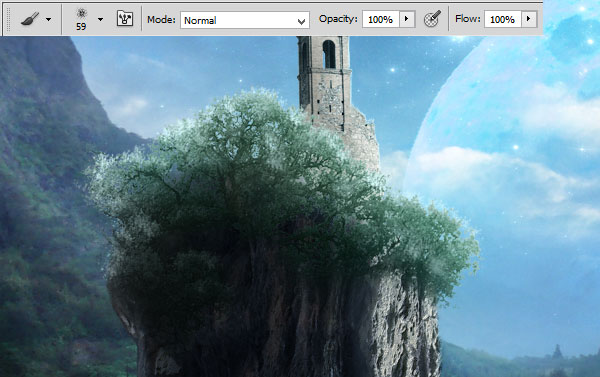Screen dimensions: 600x377
Task: Open the Flow slider arrow
Action: [x=529, y=19]
